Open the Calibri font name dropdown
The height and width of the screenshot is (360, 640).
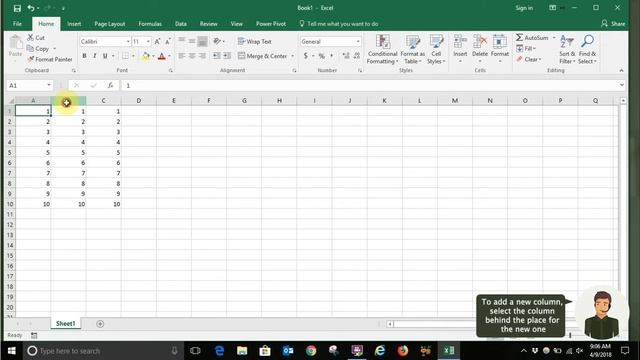[128, 42]
